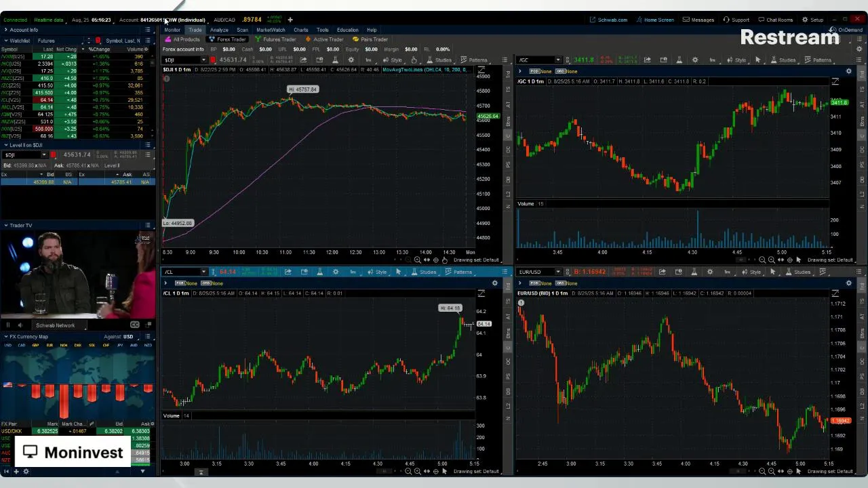The image size is (868, 488).
Task: Change $DJI chart timeframe 1m
Action: point(368,60)
